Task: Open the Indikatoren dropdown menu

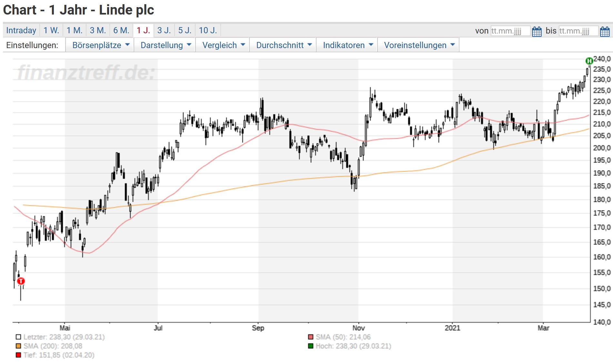Action: [x=347, y=45]
